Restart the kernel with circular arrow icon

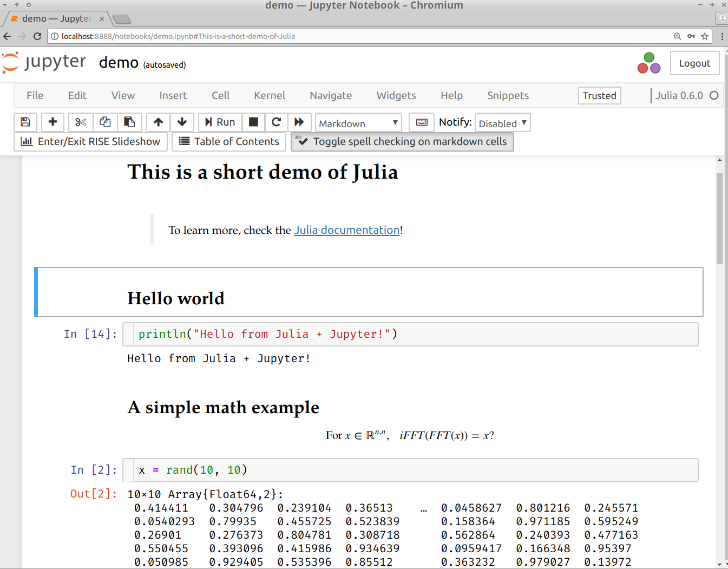(276, 122)
